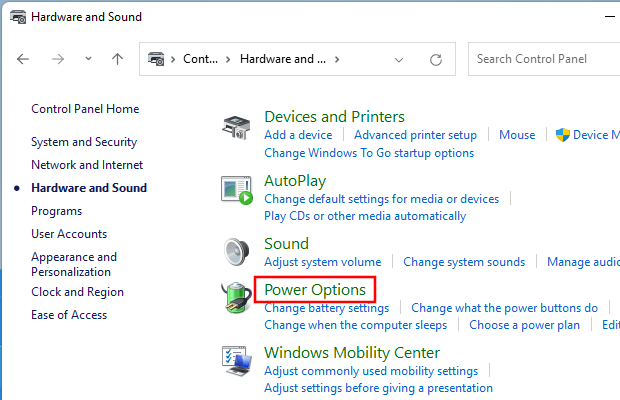Minimize the Hardware and Sound window
The image size is (620, 400).
point(610,17)
